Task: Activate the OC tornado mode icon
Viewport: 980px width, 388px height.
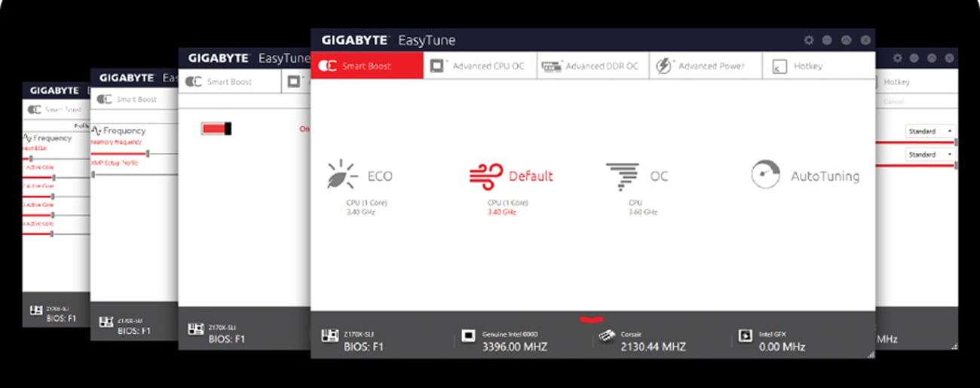Action: click(x=623, y=176)
